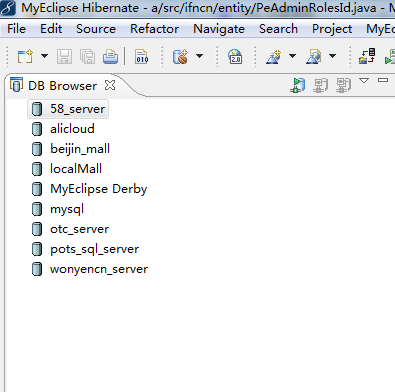Select the otc_server connection
Screen dimensions: 395x392
coord(79,229)
